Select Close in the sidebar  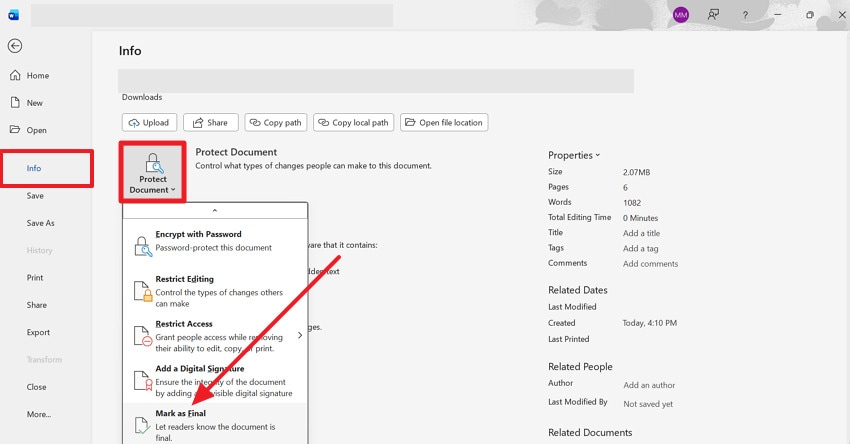[36, 387]
